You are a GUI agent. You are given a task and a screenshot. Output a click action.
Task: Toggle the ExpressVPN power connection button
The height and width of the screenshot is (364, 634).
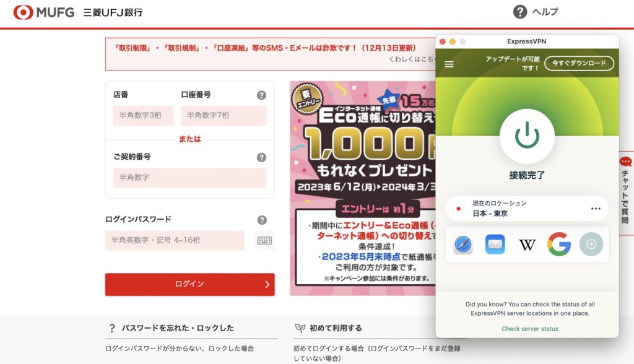[x=527, y=136]
